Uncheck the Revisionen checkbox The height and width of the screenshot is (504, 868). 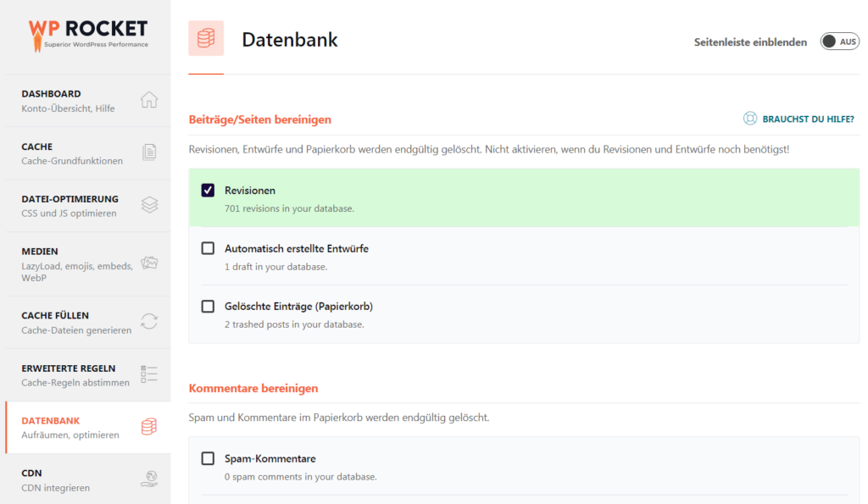208,190
